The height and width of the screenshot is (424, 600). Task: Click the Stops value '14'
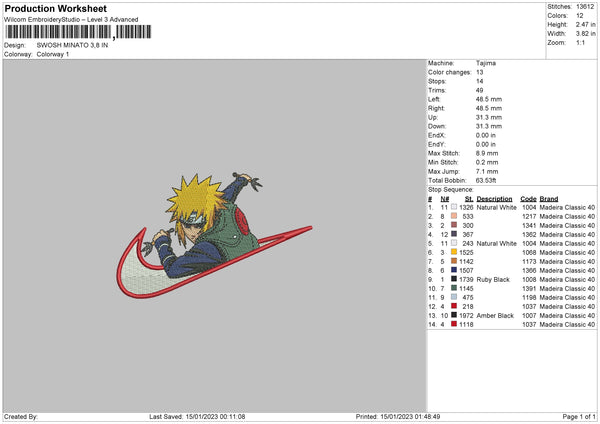479,81
